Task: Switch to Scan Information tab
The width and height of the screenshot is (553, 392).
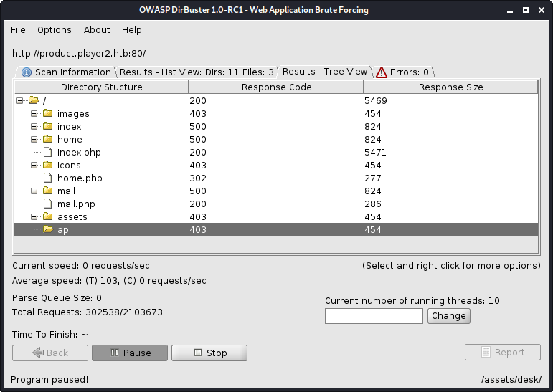Action: click(x=65, y=72)
